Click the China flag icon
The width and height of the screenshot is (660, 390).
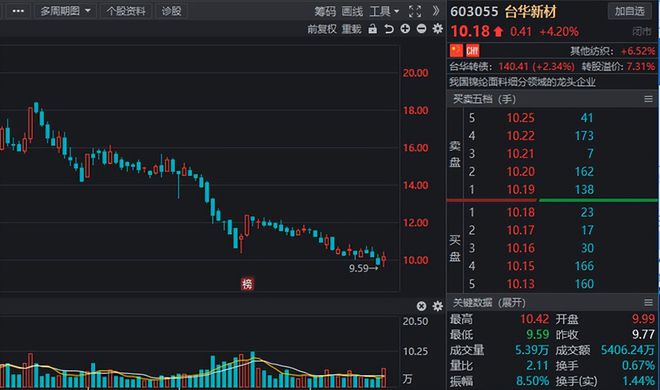coord(456,51)
